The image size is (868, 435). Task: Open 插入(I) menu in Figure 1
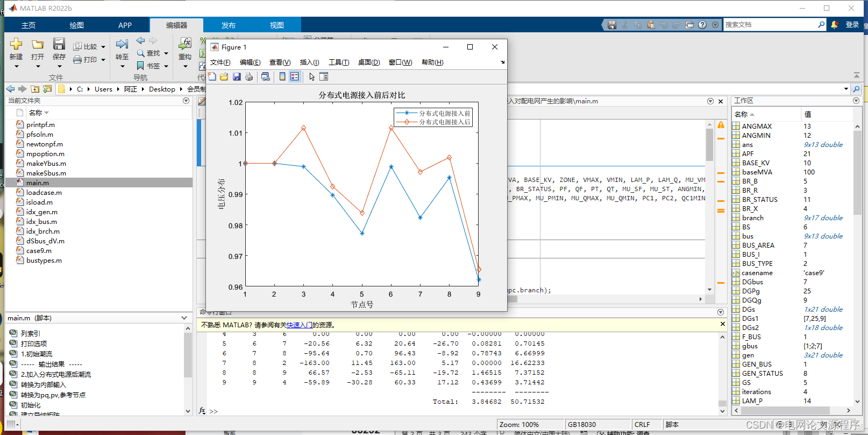click(309, 62)
